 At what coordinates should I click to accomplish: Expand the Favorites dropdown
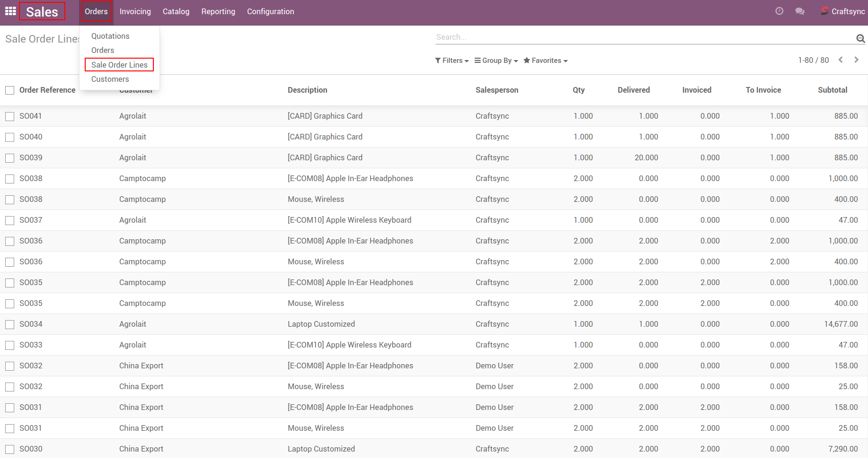pyautogui.click(x=545, y=61)
